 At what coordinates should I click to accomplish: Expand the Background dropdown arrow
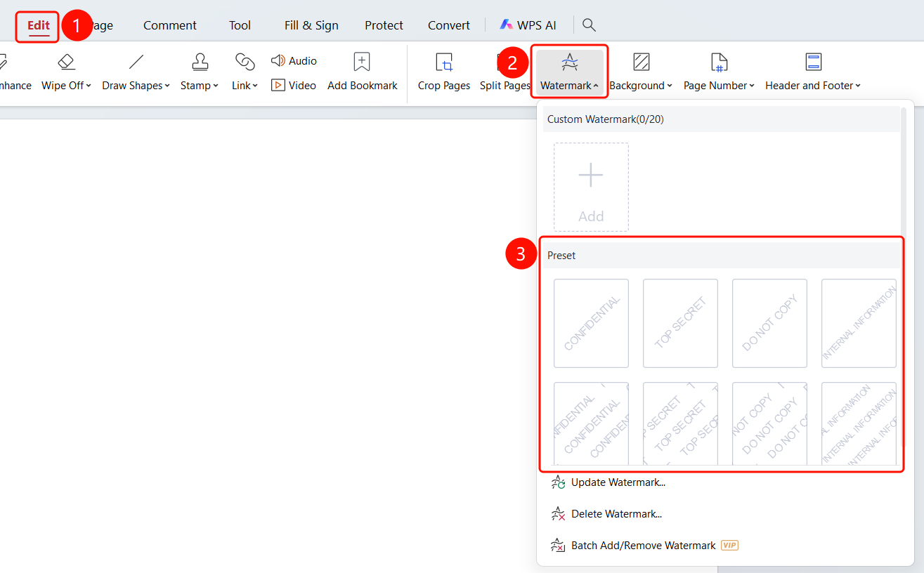coord(670,86)
